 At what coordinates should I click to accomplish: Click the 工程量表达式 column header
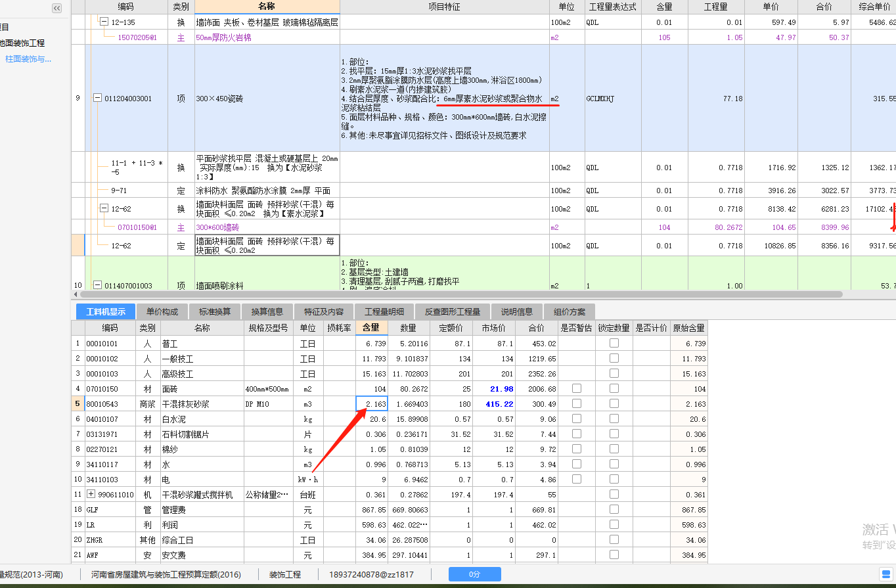[612, 7]
